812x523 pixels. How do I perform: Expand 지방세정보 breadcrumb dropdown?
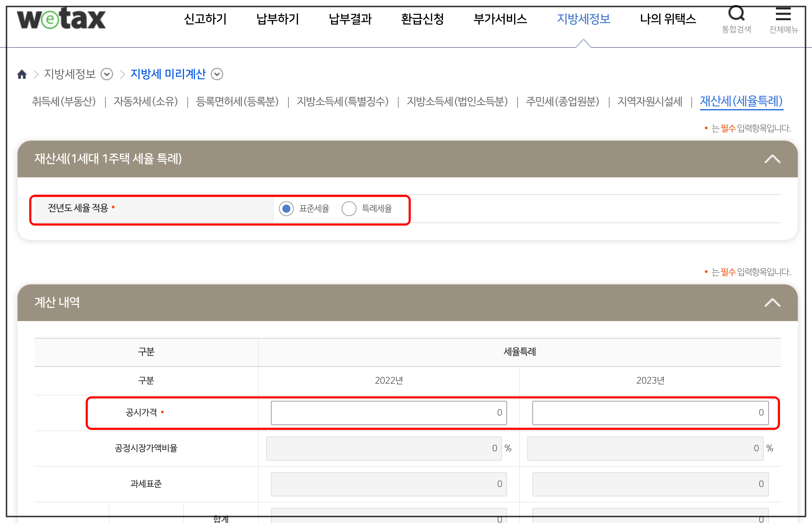[107, 74]
